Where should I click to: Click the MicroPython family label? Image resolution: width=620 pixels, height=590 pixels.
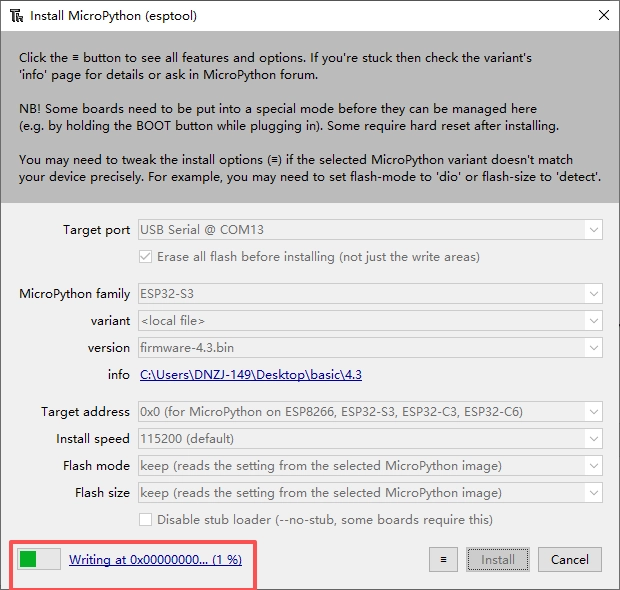click(x=74, y=294)
